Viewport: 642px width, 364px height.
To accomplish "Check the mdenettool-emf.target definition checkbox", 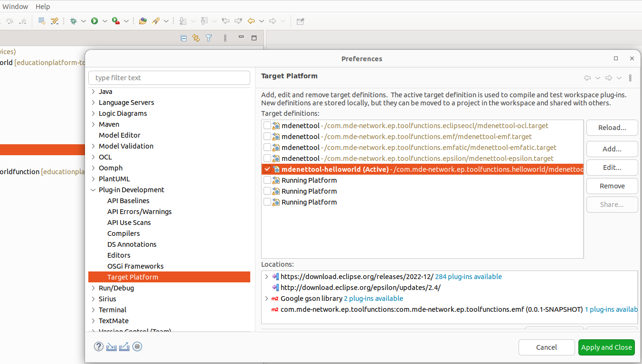I will pos(267,137).
